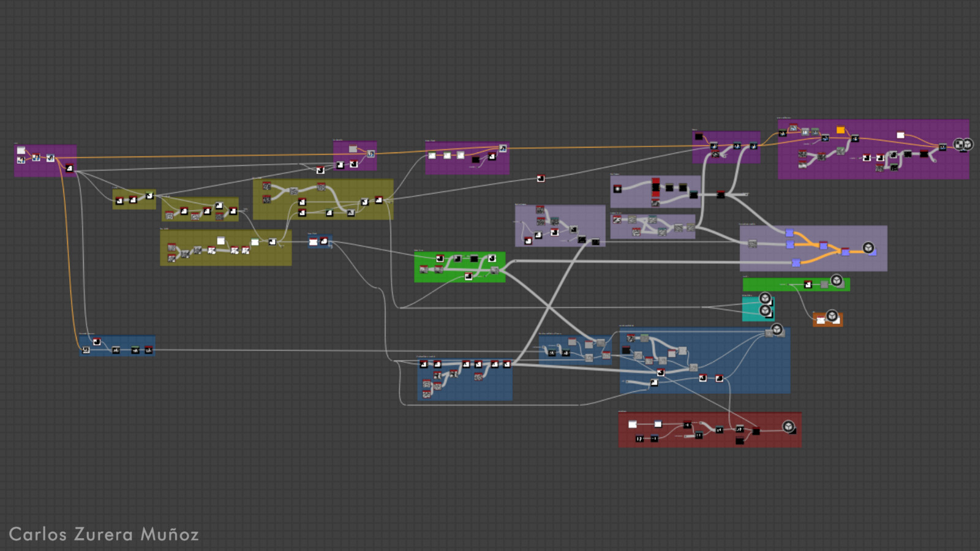Select the white node near the end of the largest purple frame
The width and height of the screenshot is (980, 551).
click(x=900, y=135)
